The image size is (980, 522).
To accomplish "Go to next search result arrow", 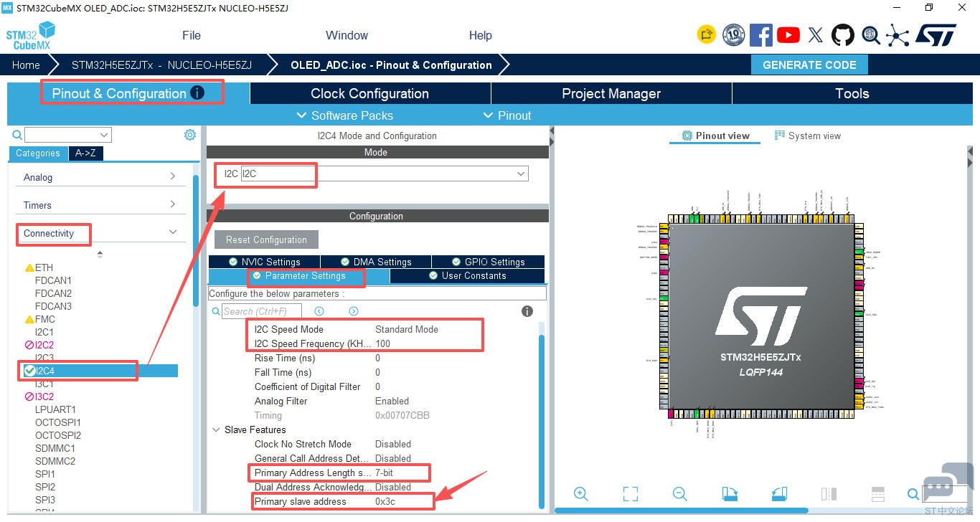I will pos(353,311).
